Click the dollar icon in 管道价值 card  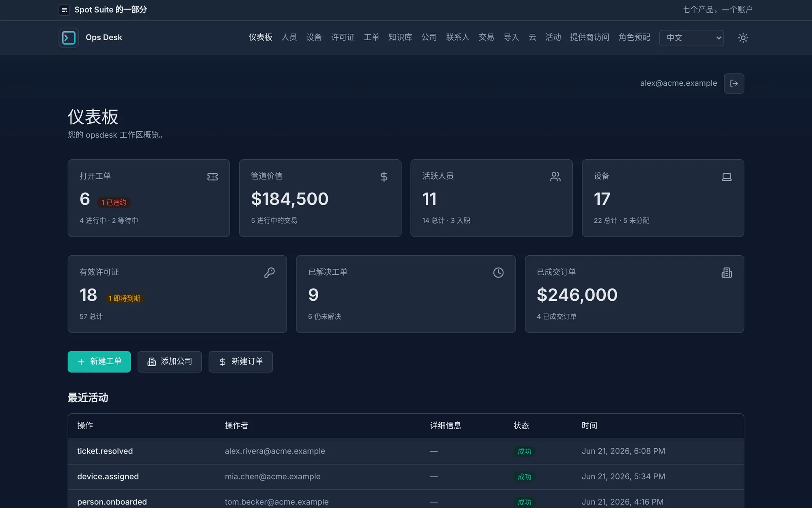coord(384,177)
